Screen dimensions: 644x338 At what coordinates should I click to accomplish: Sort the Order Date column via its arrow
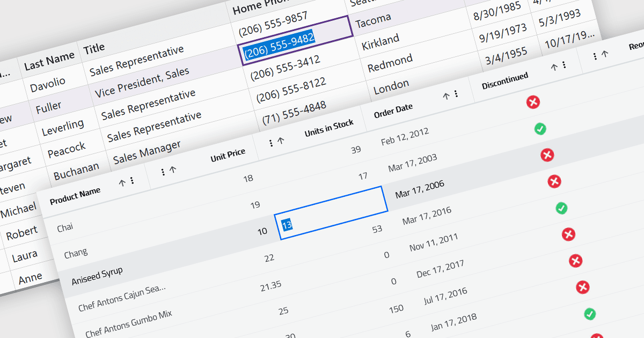[446, 96]
